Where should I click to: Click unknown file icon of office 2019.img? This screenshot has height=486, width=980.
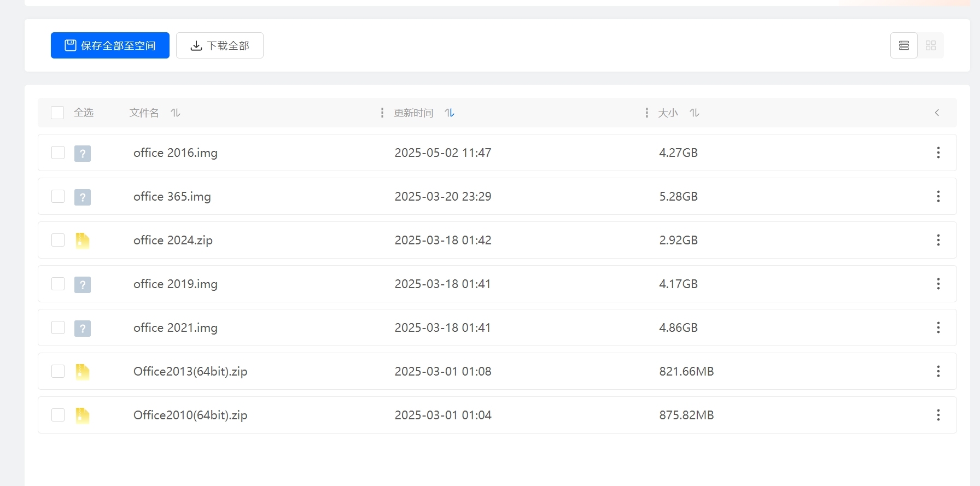click(x=83, y=284)
